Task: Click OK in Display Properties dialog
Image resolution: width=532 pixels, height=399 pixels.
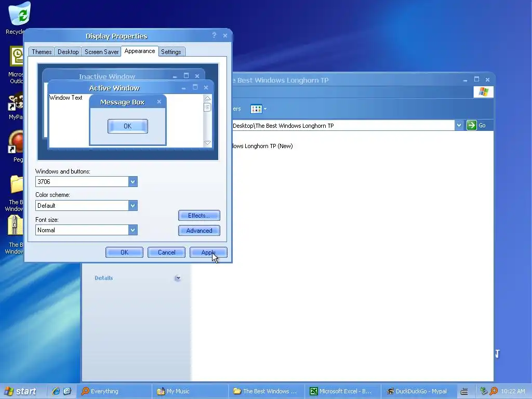Action: coord(124,252)
